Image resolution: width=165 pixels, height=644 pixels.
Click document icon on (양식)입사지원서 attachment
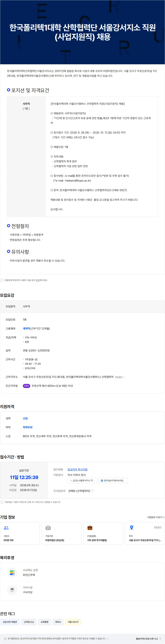click(102, 480)
